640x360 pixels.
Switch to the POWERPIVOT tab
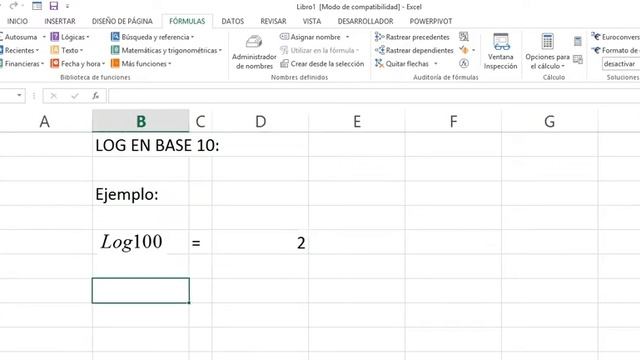coord(431,21)
